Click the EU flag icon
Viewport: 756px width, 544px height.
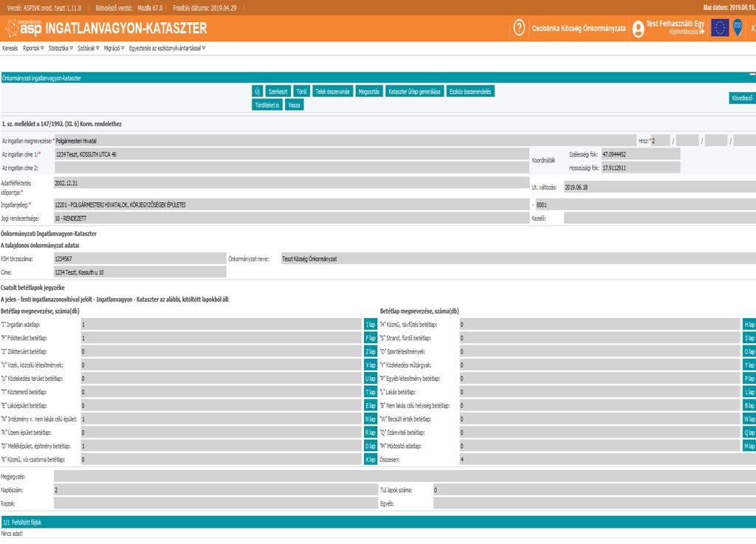[x=719, y=28]
